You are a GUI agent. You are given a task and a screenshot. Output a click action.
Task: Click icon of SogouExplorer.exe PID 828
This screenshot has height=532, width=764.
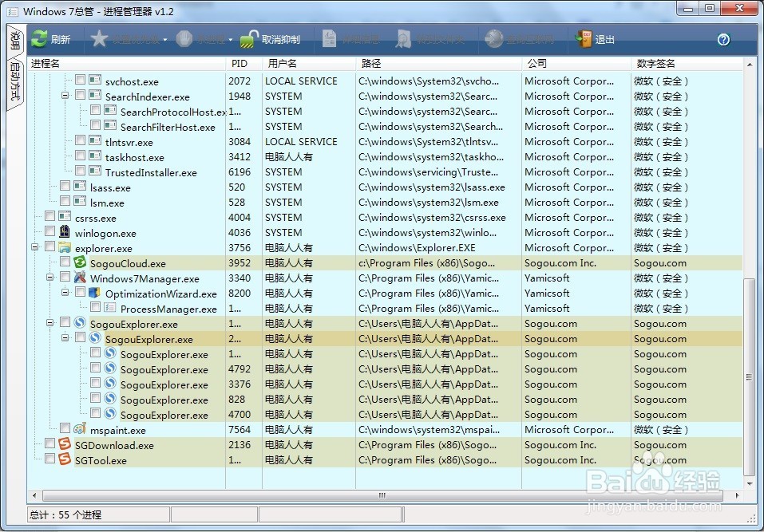pos(110,399)
